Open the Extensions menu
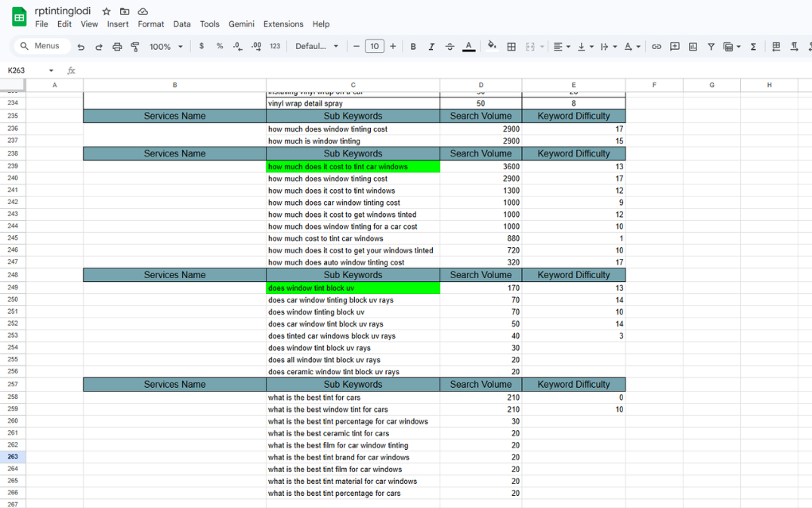Screen dimensions: 812x508 (283, 24)
